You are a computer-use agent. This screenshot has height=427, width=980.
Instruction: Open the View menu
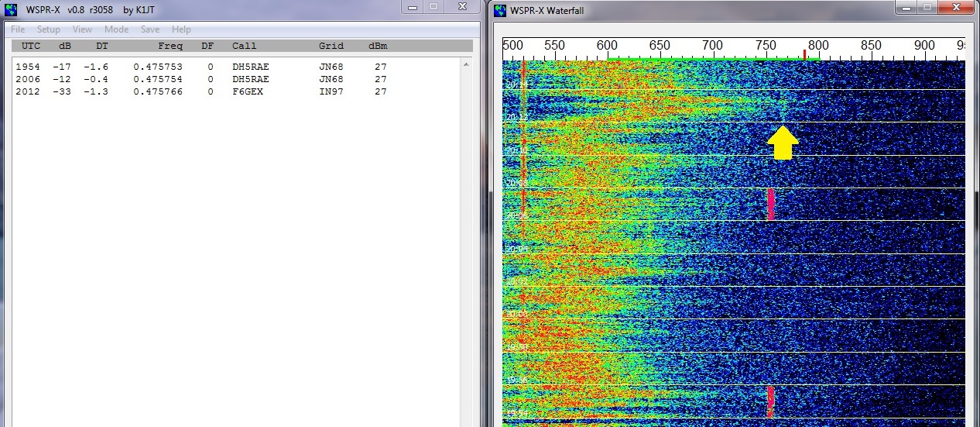coord(82,29)
